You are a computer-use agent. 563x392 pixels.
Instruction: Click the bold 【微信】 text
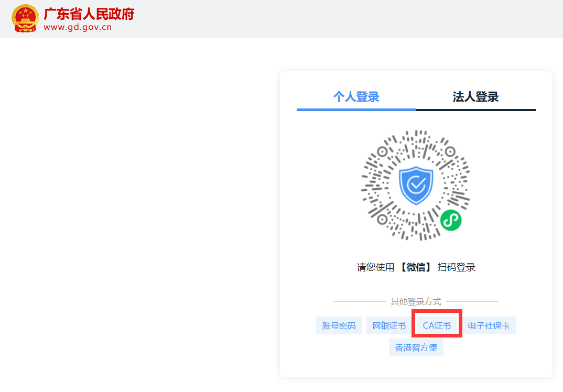point(416,267)
